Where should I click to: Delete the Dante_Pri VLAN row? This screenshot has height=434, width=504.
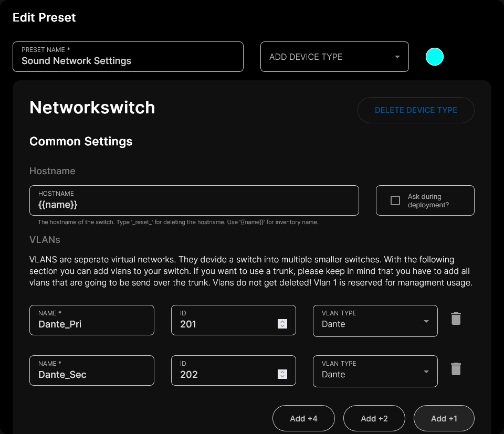[x=456, y=319]
